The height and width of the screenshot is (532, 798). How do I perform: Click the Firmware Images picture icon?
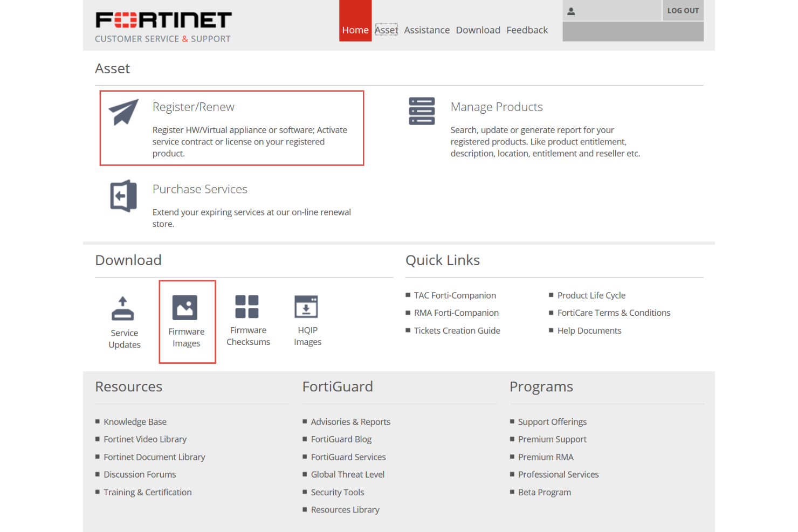185,307
